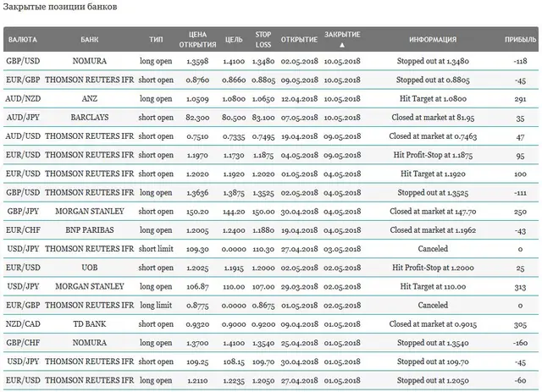Select target price 144.20
Viewport: 542px width, 392px height.
(x=234, y=212)
